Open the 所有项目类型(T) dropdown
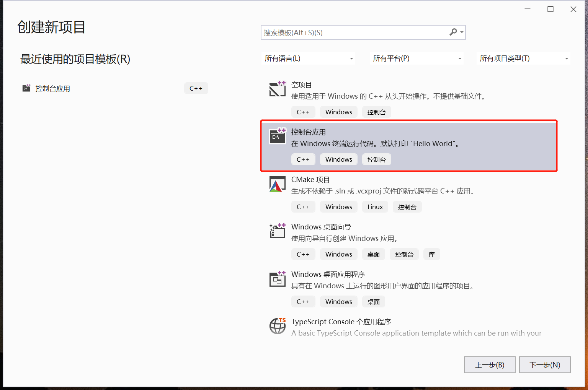The height and width of the screenshot is (390, 588). coord(524,58)
